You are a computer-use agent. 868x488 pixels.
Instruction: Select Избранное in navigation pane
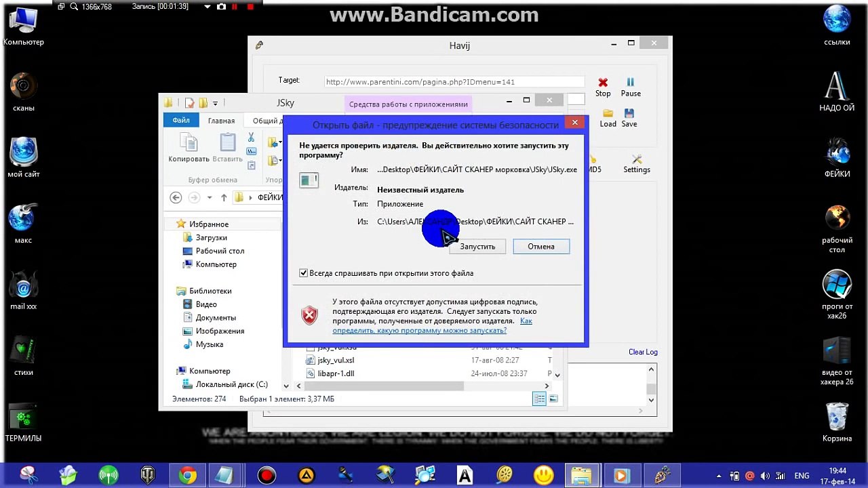[209, 224]
